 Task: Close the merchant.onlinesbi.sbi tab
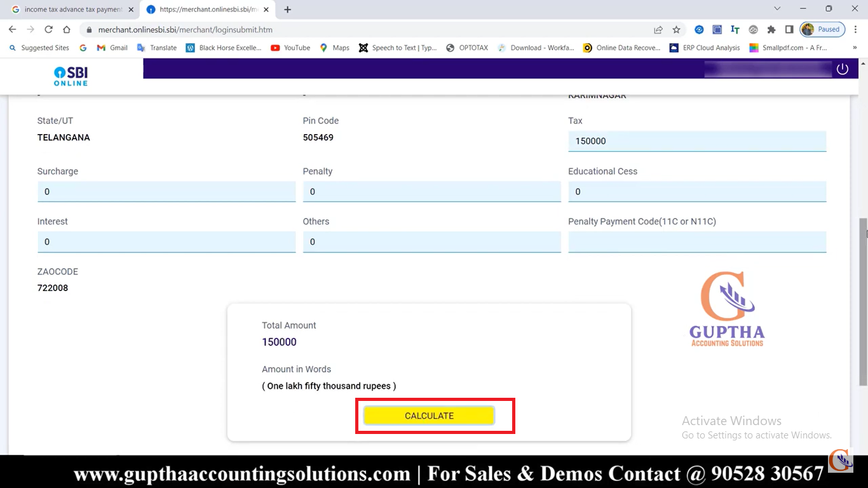coord(266,10)
